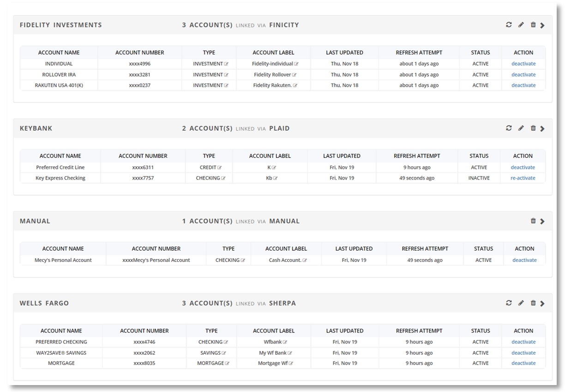
Task: Edit type of the ROLLOVER IRA account
Action: [226, 75]
